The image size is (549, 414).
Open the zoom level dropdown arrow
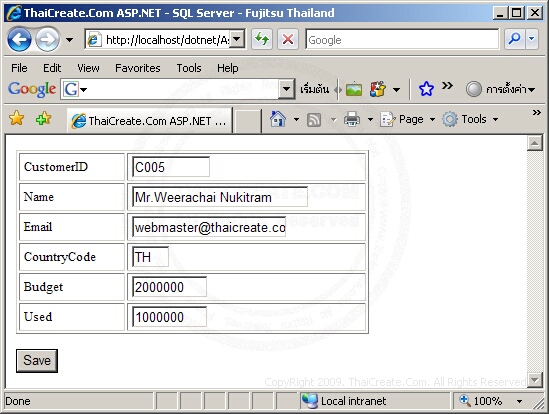[519, 401]
